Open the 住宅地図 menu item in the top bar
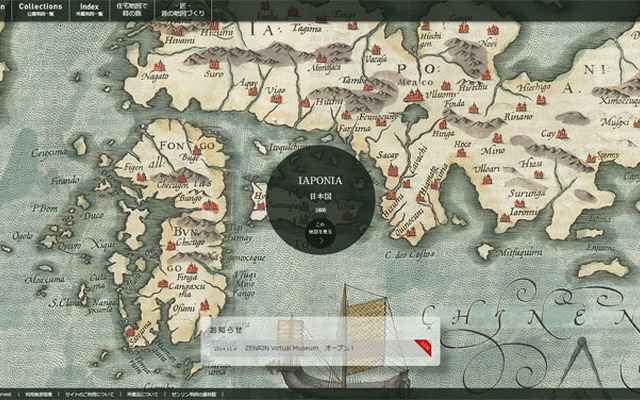 [x=131, y=10]
